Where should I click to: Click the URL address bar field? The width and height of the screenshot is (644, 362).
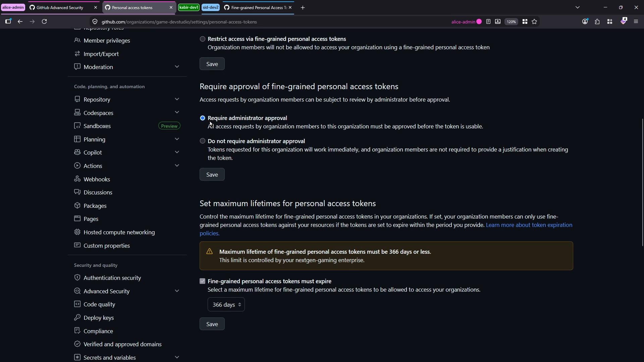pos(268,22)
